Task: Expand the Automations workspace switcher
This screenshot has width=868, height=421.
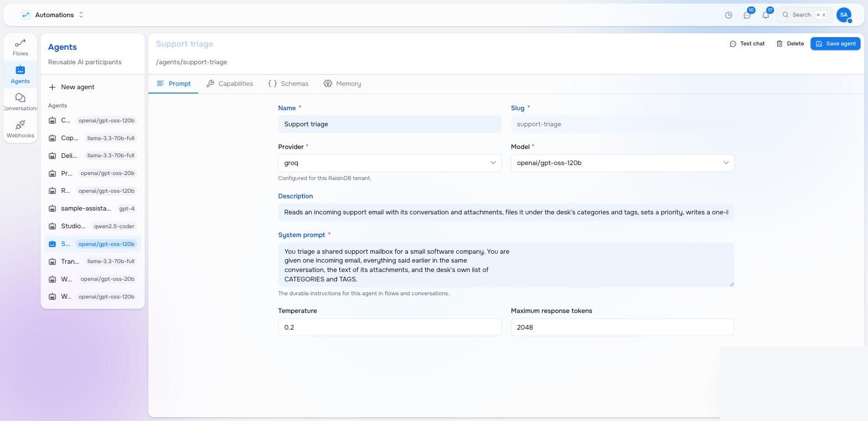Action: 81,15
